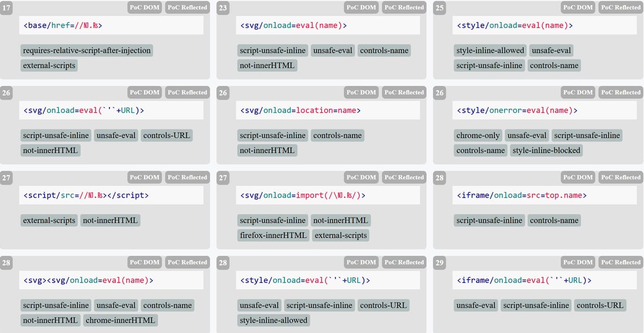
Task: Open PoC Reflected for the script/src payload
Action: click(187, 177)
